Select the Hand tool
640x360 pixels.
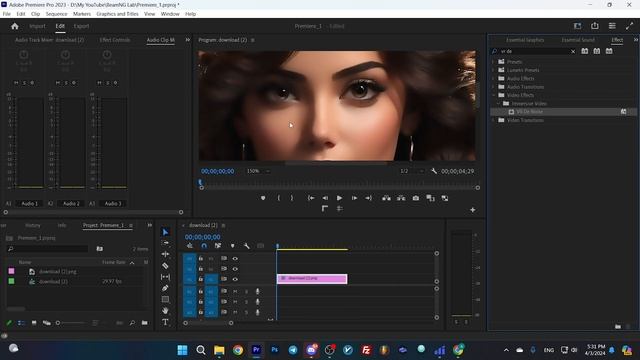(x=165, y=311)
